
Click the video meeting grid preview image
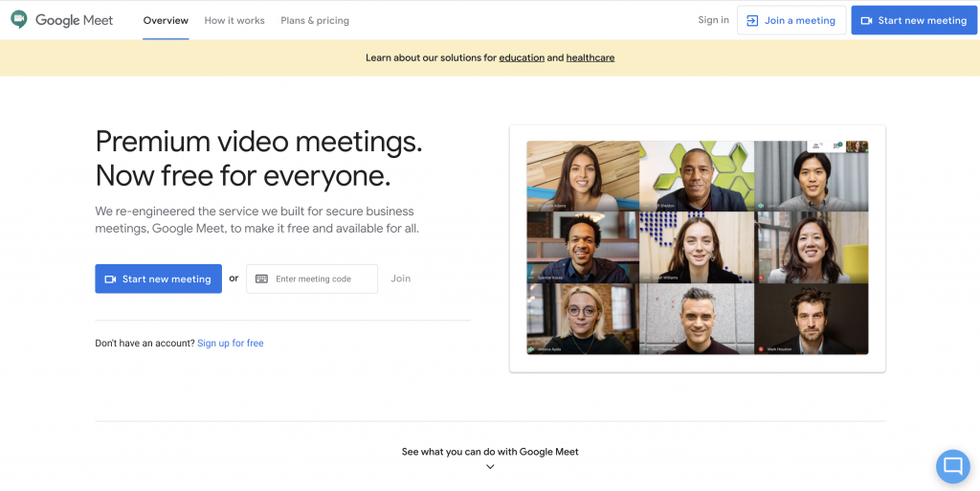point(698,247)
